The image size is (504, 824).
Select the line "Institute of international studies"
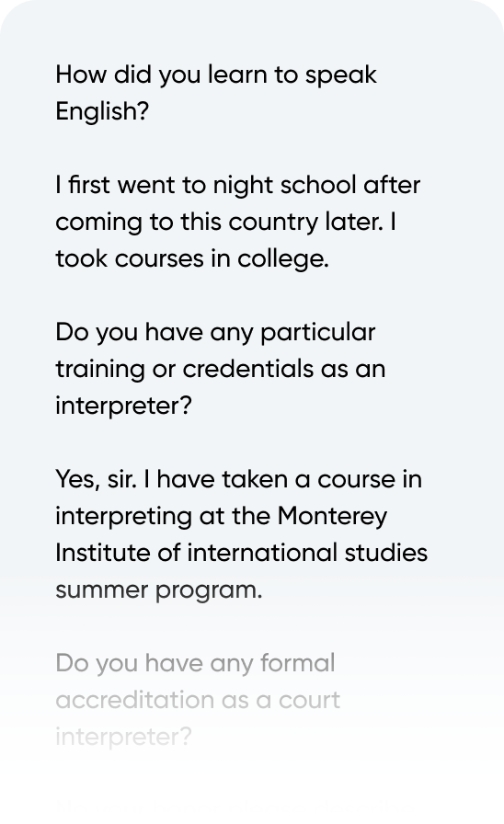pos(241,554)
